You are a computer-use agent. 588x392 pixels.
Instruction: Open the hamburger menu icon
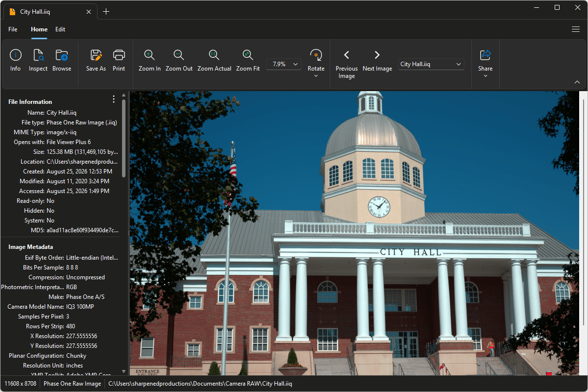click(576, 29)
